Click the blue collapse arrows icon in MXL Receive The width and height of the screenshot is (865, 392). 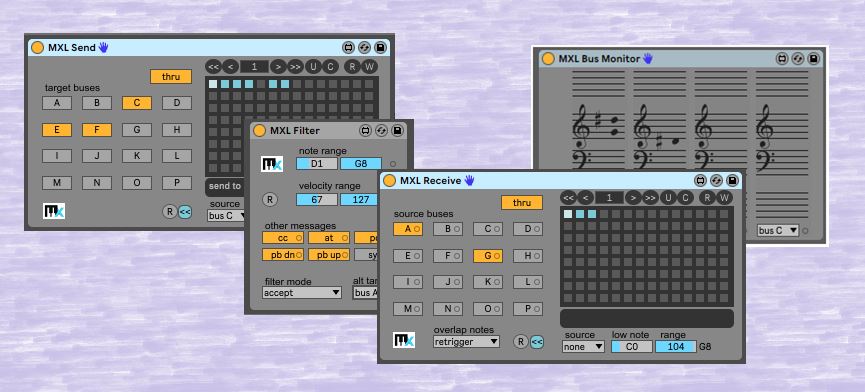(x=537, y=342)
